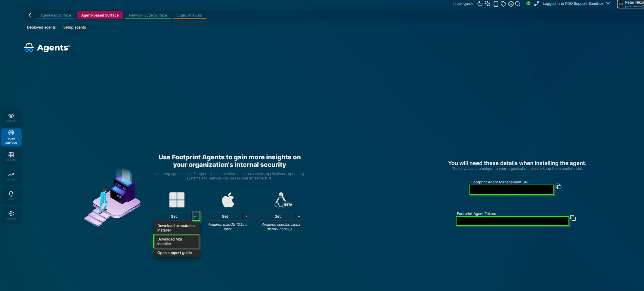Image resolution: width=644 pixels, height=291 pixels.
Task: Click the git branch icon
Action: click(537, 3)
